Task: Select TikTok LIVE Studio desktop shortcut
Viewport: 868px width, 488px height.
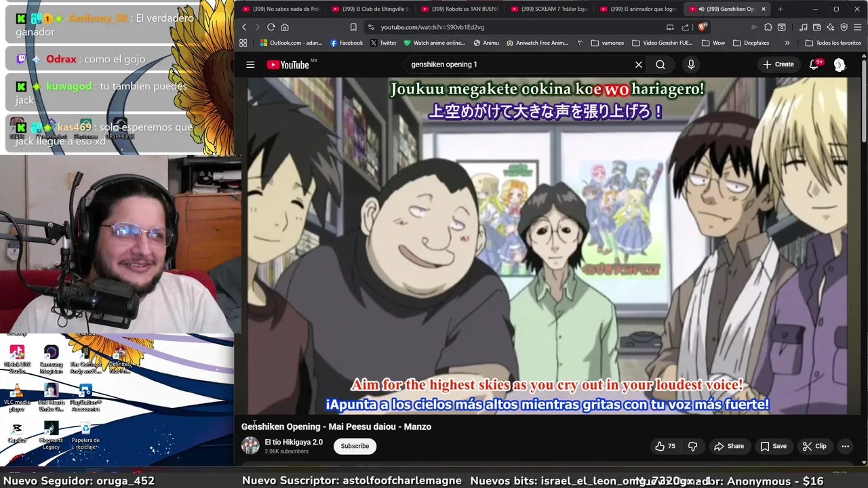Action: click(x=17, y=359)
